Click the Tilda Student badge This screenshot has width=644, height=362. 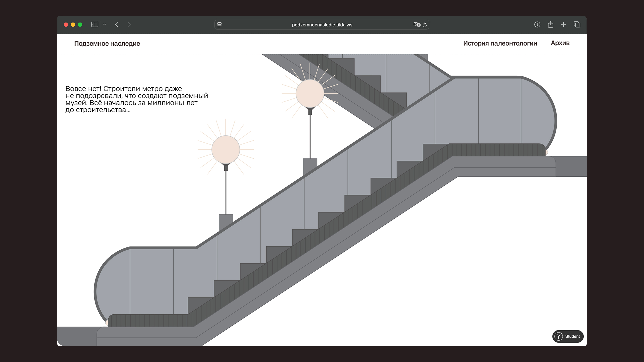568,336
